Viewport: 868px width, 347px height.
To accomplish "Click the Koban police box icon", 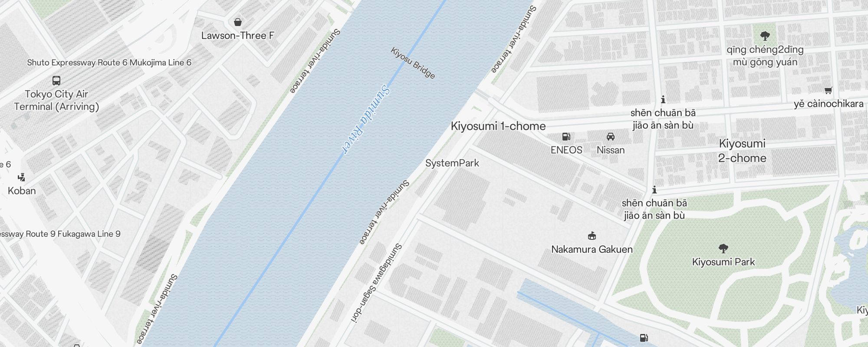I will [x=21, y=177].
